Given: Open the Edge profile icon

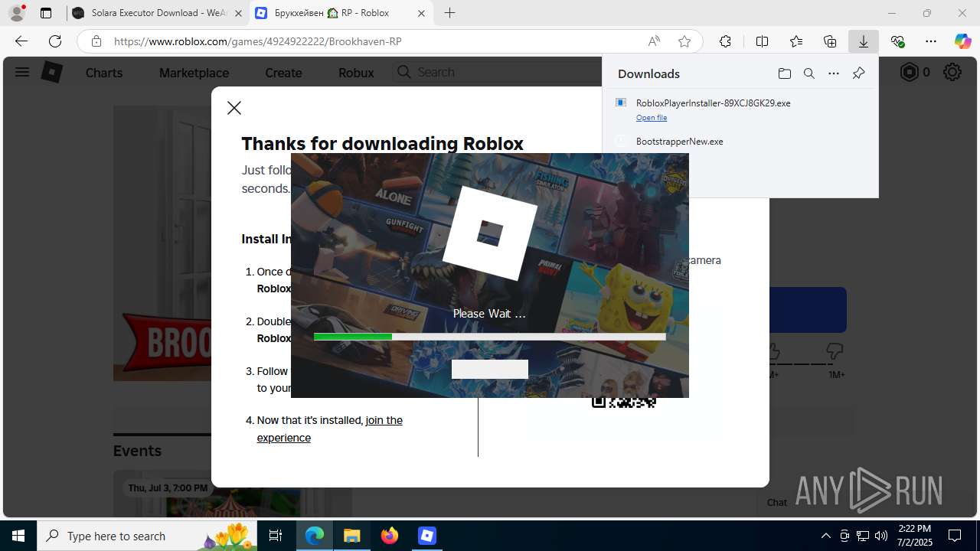Looking at the screenshot, I should tap(17, 13).
